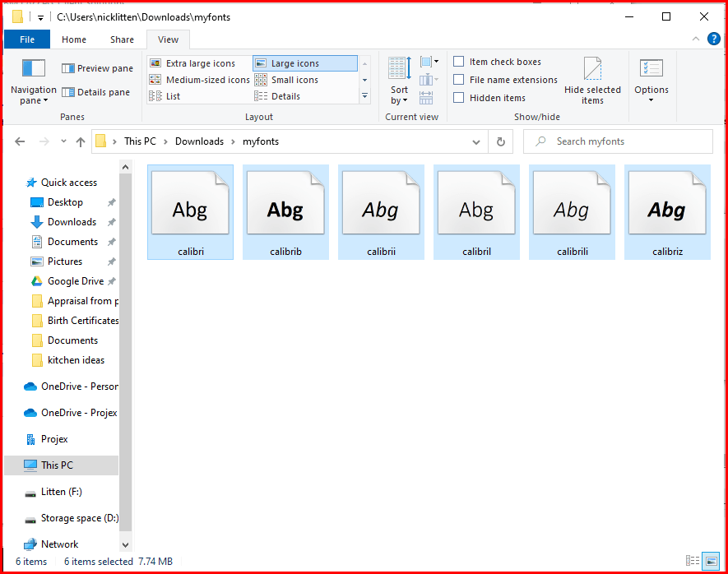The height and width of the screenshot is (574, 728).
Task: Open OneDrive - Personal in sidebar
Action: point(71,386)
